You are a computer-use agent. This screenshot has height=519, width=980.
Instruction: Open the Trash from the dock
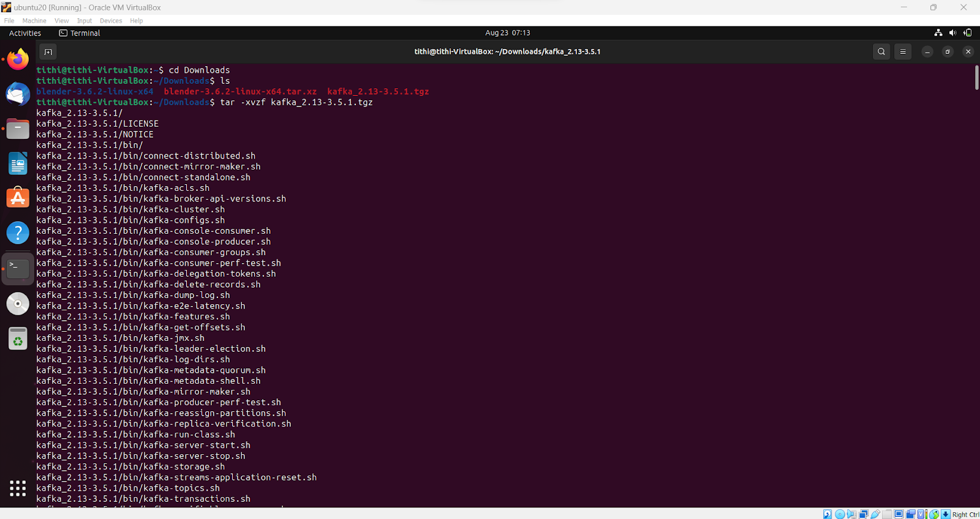(18, 338)
